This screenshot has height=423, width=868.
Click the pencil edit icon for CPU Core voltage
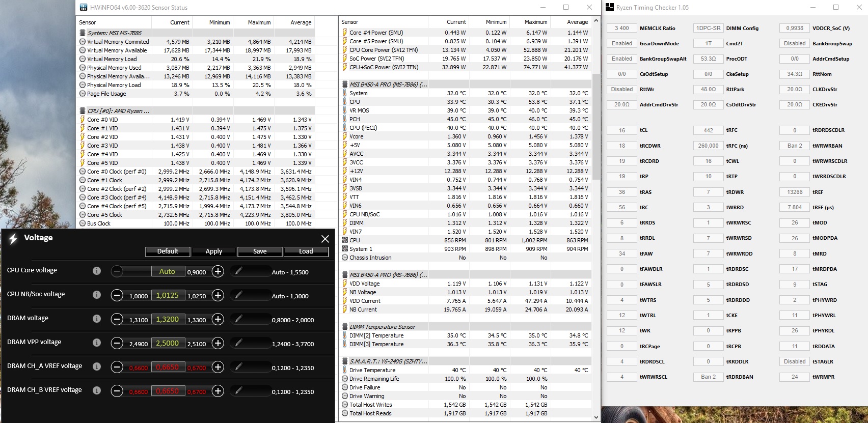click(238, 271)
